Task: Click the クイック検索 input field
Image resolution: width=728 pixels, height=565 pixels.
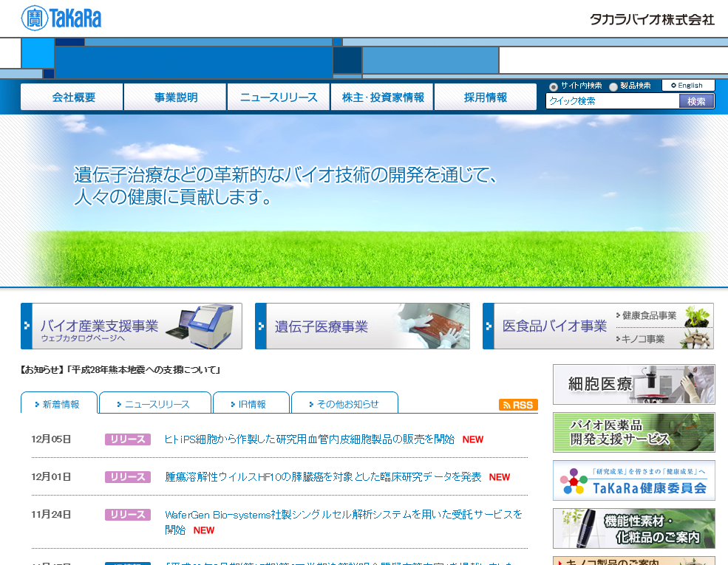Action: pyautogui.click(x=613, y=100)
